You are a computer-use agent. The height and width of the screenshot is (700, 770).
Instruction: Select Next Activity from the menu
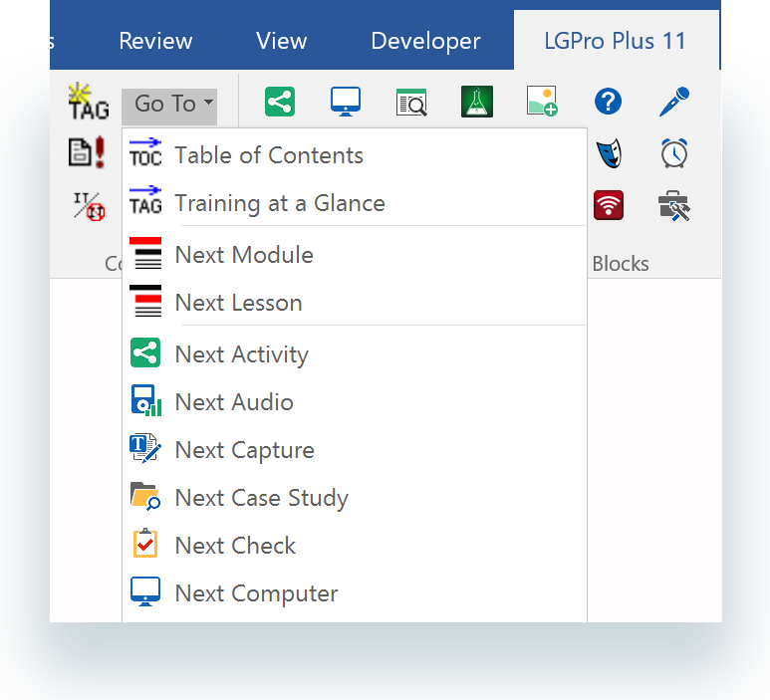[355, 353]
